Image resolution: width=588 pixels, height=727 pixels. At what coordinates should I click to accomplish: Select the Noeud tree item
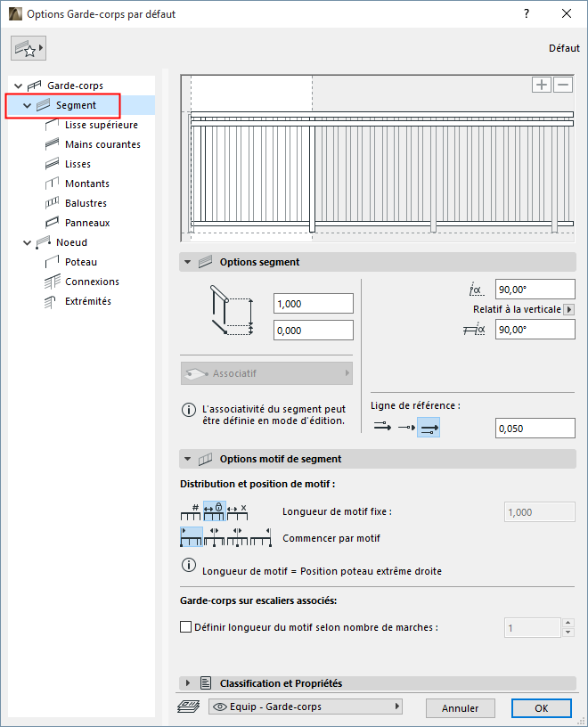[x=71, y=242]
